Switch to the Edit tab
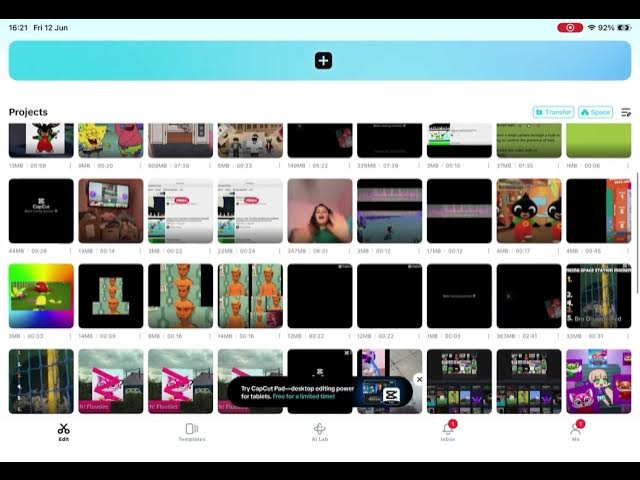640x480 pixels. 64,432
